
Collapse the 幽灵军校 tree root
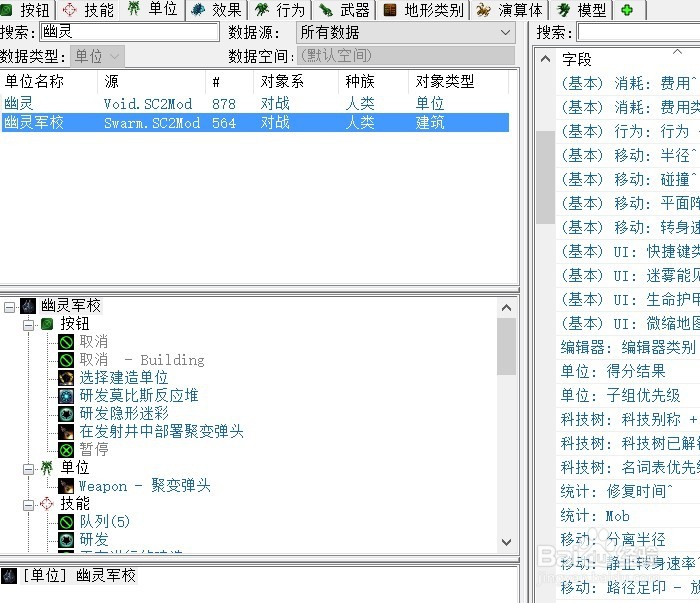tap(9, 307)
